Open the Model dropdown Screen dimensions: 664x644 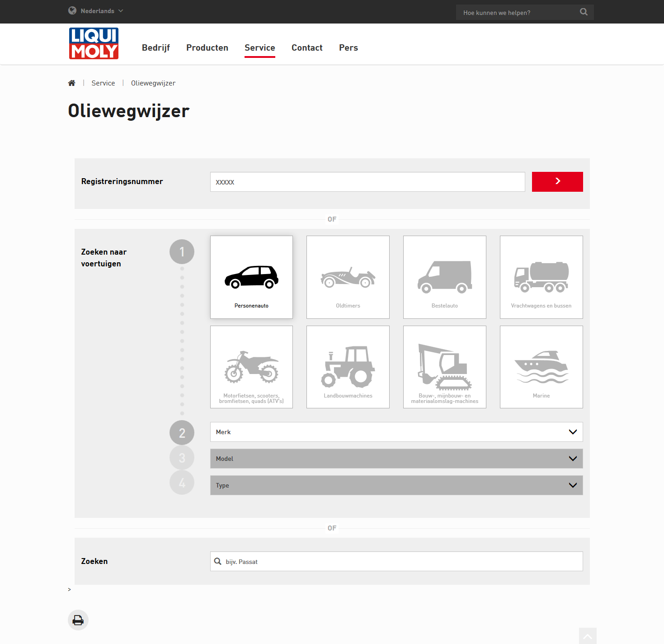click(396, 459)
